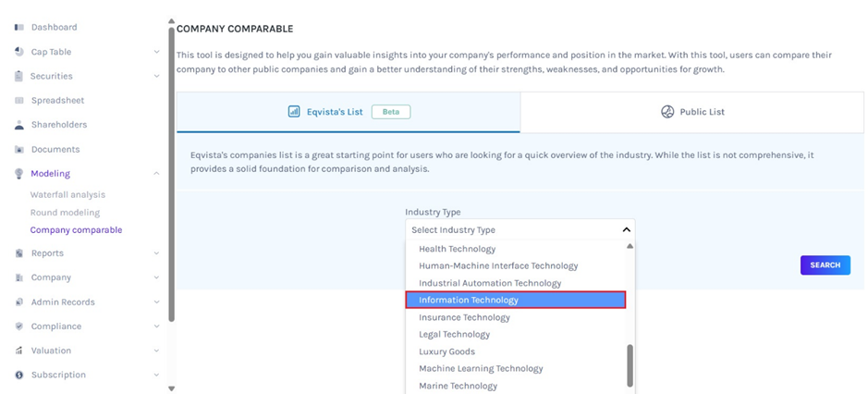Open the Spreadsheet link in sidebar
Image resolution: width=868 pixels, height=394 pixels.
[x=57, y=100]
